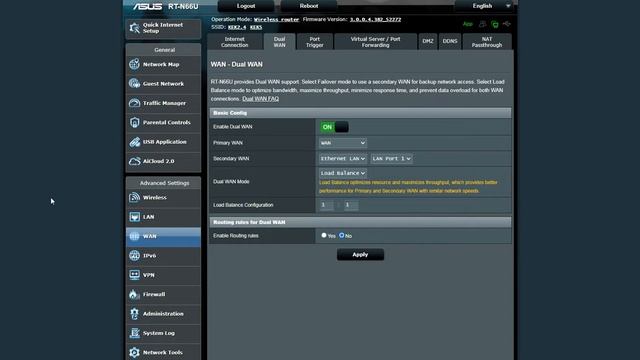This screenshot has height=360, width=640.
Task: Switch to the DDNS tab
Action: pyautogui.click(x=450, y=41)
